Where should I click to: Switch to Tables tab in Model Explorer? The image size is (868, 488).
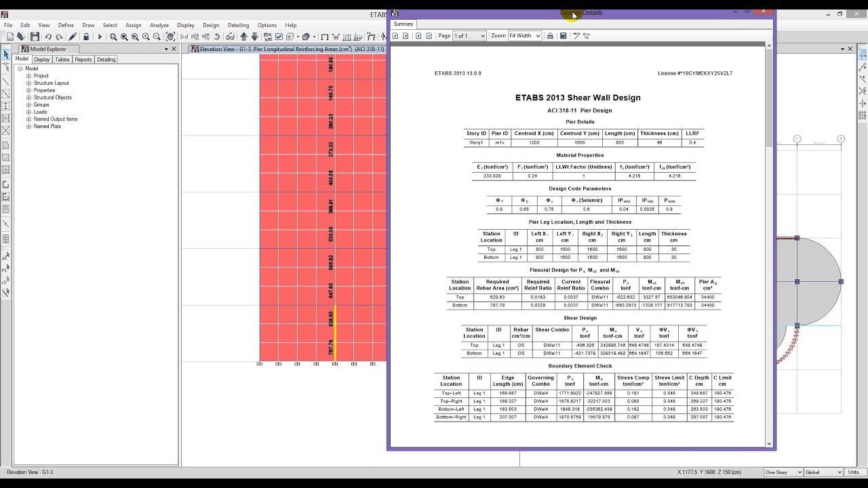point(62,60)
